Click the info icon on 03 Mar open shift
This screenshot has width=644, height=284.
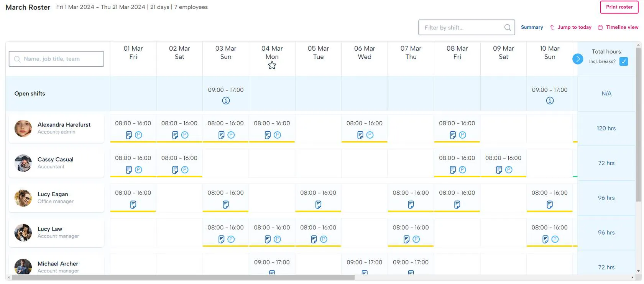click(x=226, y=101)
